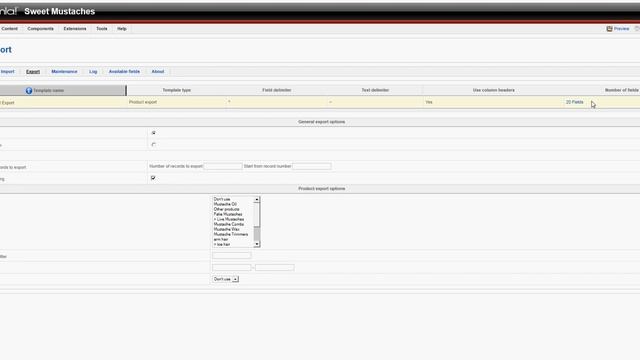Click the down arrow of the category list scrollbar
Image resolution: width=640 pixels, height=360 pixels.
pos(257,244)
